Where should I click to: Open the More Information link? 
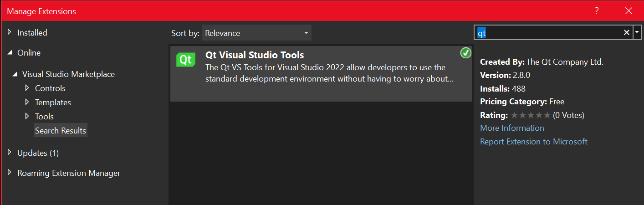coord(512,128)
